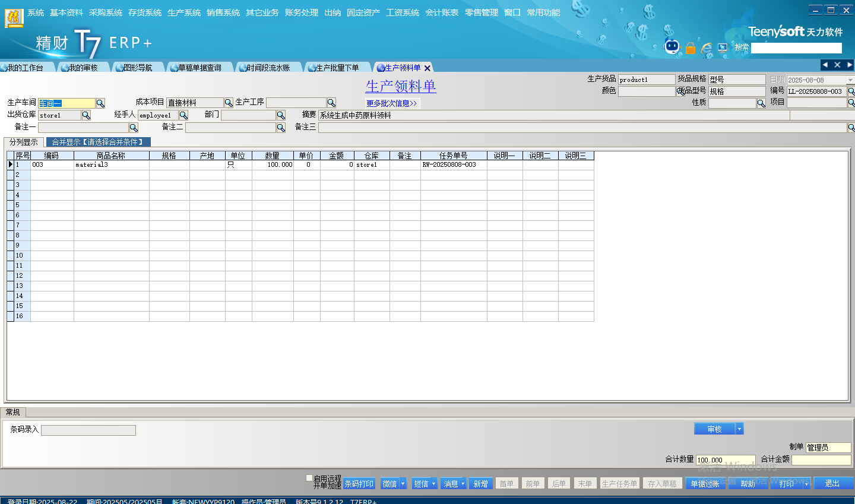
Task: Open lookup for 出货仓库 store1 field
Action: (86, 115)
